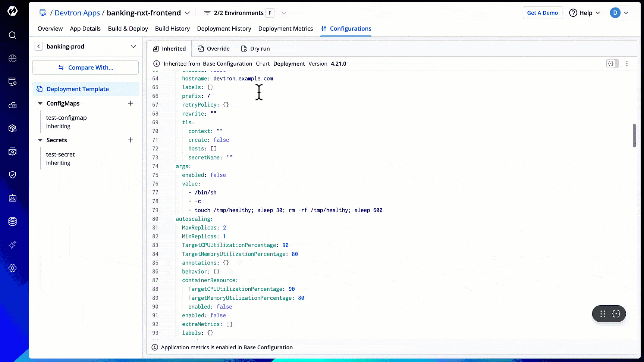644x362 pixels.
Task: Click the Compare With... button
Action: (85, 68)
